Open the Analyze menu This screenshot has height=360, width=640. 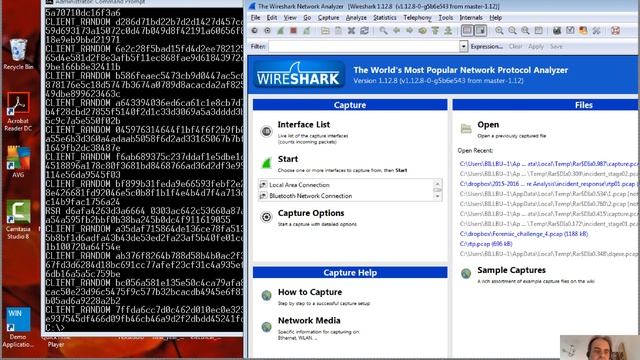356,18
